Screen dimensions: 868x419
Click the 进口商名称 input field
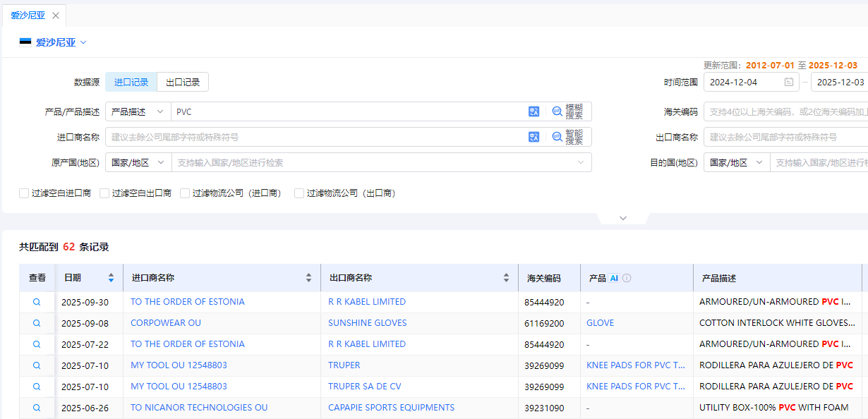pyautogui.click(x=314, y=137)
